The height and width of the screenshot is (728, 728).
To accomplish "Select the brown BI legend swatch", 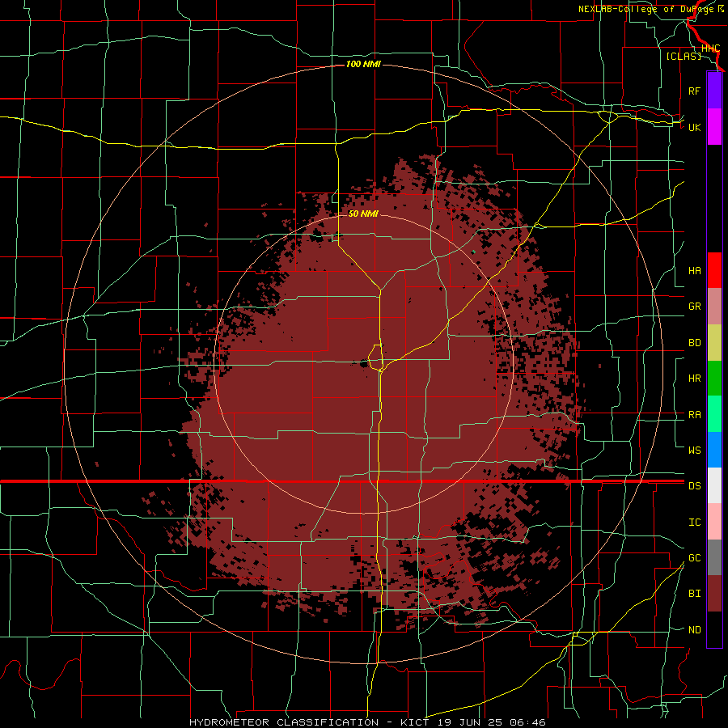I will click(x=714, y=594).
